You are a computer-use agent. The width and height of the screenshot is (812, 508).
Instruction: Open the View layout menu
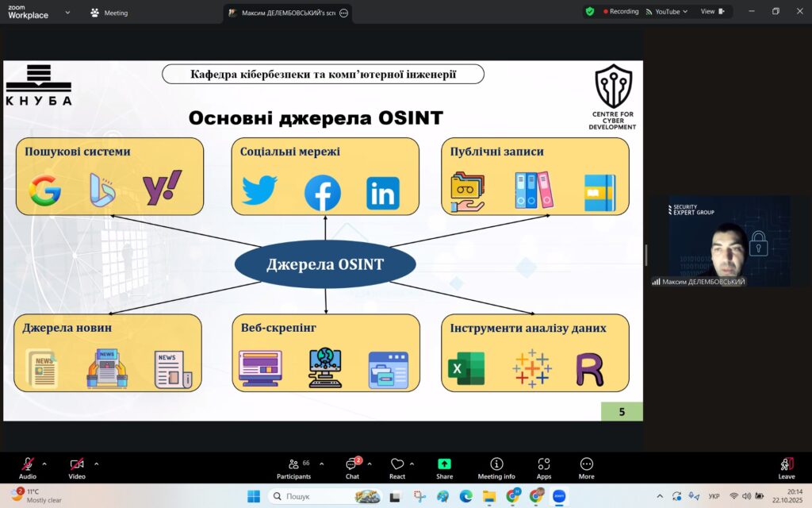[x=711, y=12]
